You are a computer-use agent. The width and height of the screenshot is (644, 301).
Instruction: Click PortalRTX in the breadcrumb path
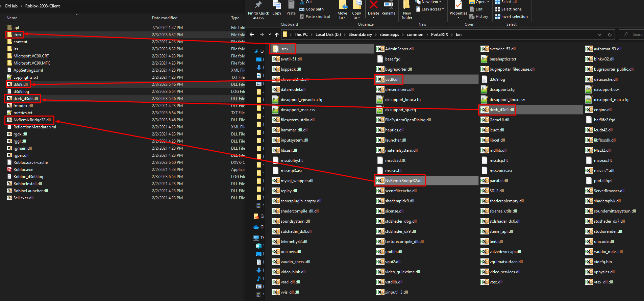pyautogui.click(x=440, y=34)
